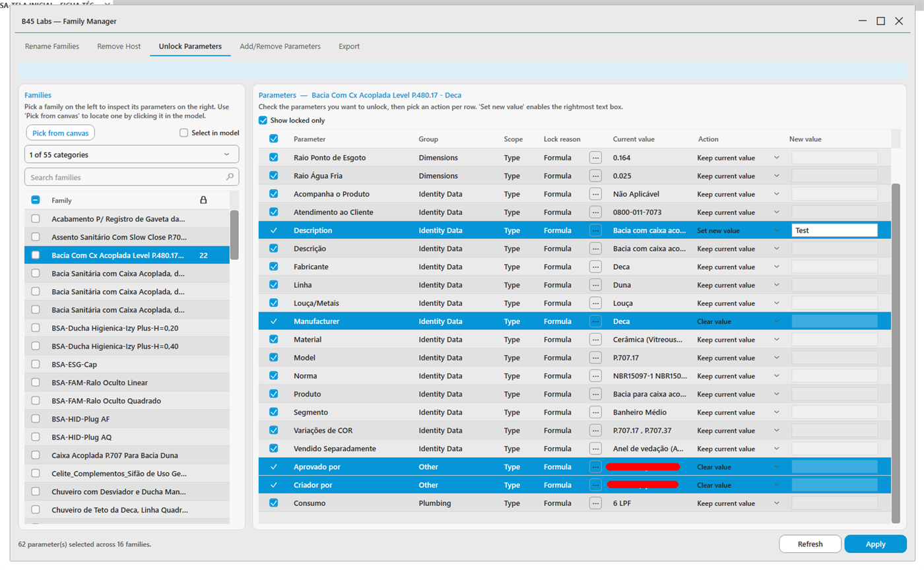
Task: Click ellipsis button in Vendido Separadamente row
Action: [x=596, y=448]
